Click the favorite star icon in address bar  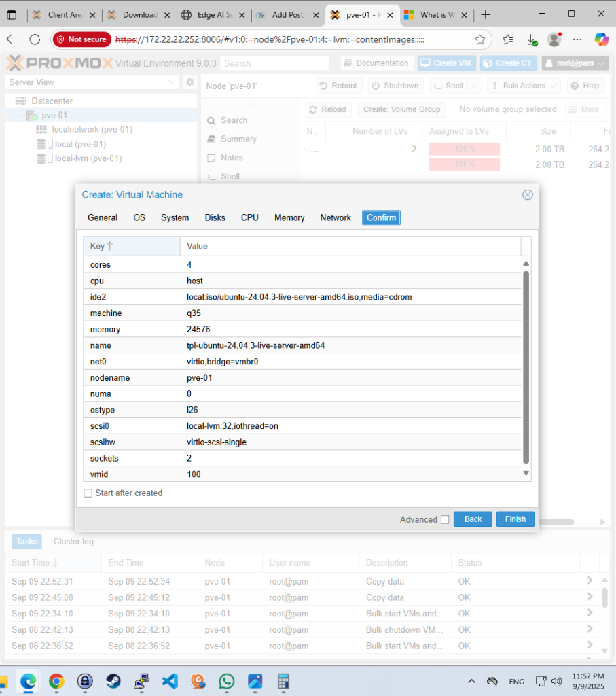tap(479, 39)
